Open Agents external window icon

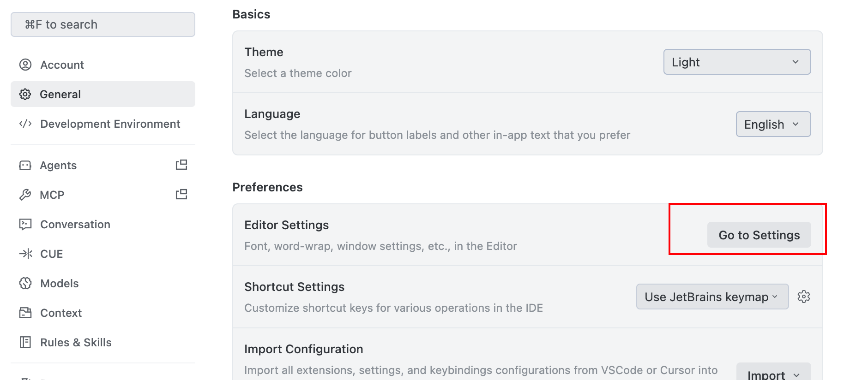click(181, 165)
